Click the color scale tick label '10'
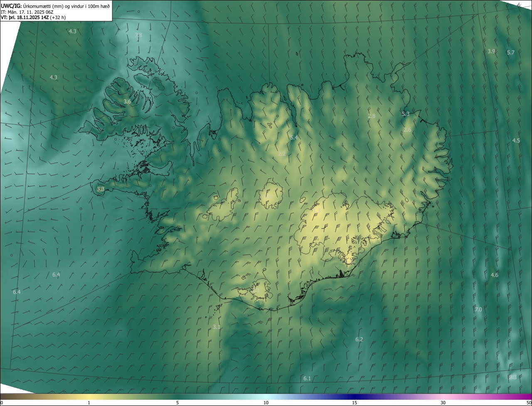 [x=266, y=403]
